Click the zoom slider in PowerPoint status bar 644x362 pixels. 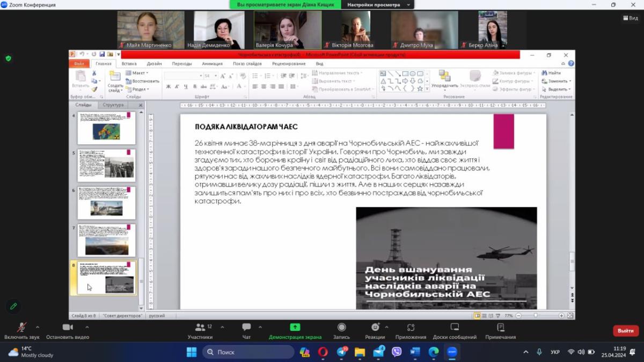pos(536,316)
